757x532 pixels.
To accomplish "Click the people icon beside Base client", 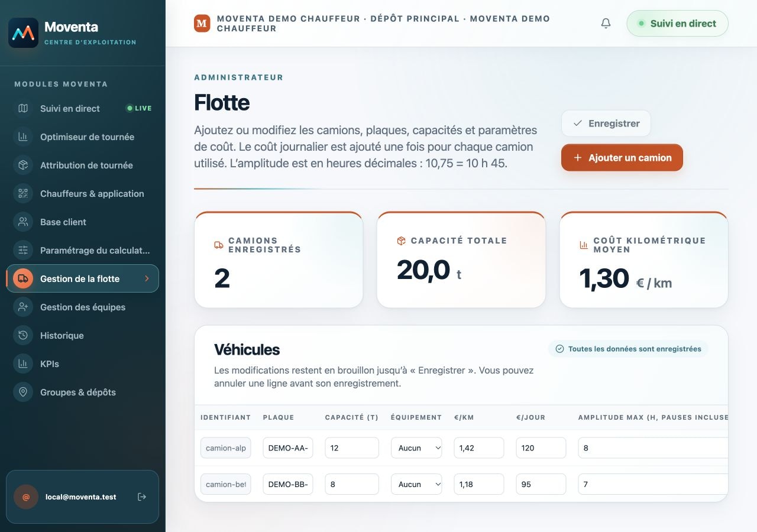I will tap(23, 222).
